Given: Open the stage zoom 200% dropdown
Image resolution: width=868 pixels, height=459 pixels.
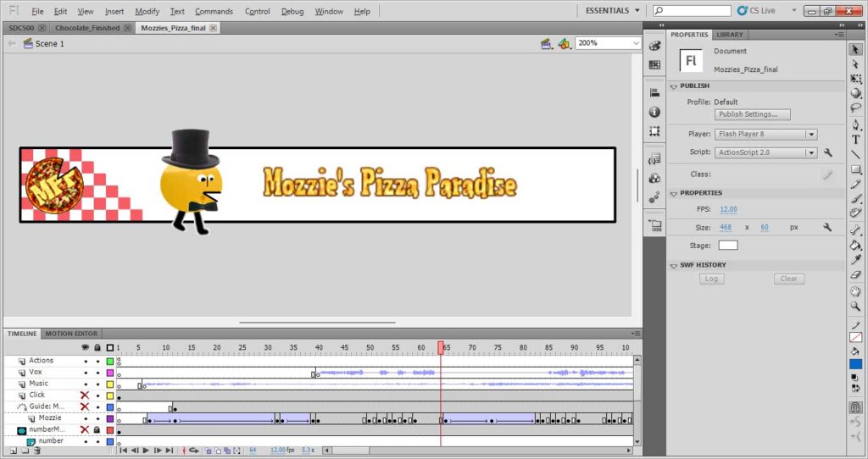Looking at the screenshot, I should tap(636, 43).
